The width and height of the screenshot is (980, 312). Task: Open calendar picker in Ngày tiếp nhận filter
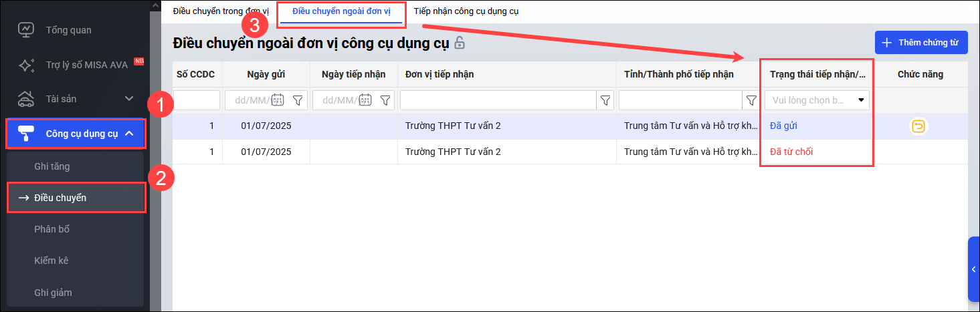(365, 100)
